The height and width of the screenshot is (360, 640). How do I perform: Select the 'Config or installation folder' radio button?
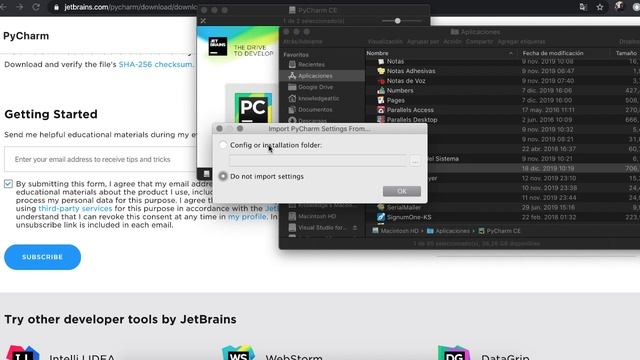[x=223, y=145]
